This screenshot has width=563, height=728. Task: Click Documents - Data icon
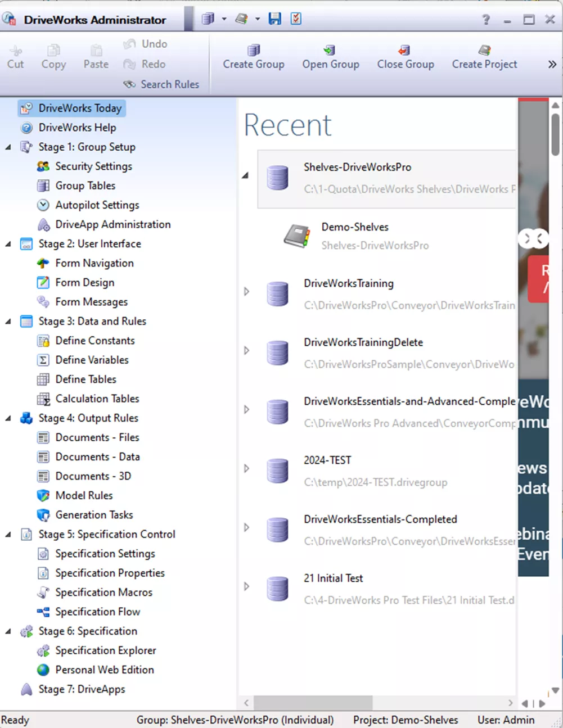tap(43, 457)
